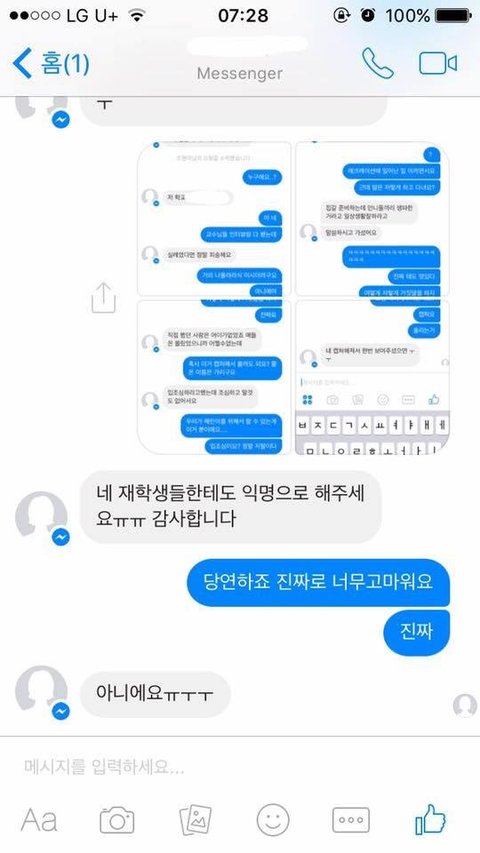Tap the sender avatar next to 아니에요 message
Screen dimensions: 480x853
coord(42,692)
